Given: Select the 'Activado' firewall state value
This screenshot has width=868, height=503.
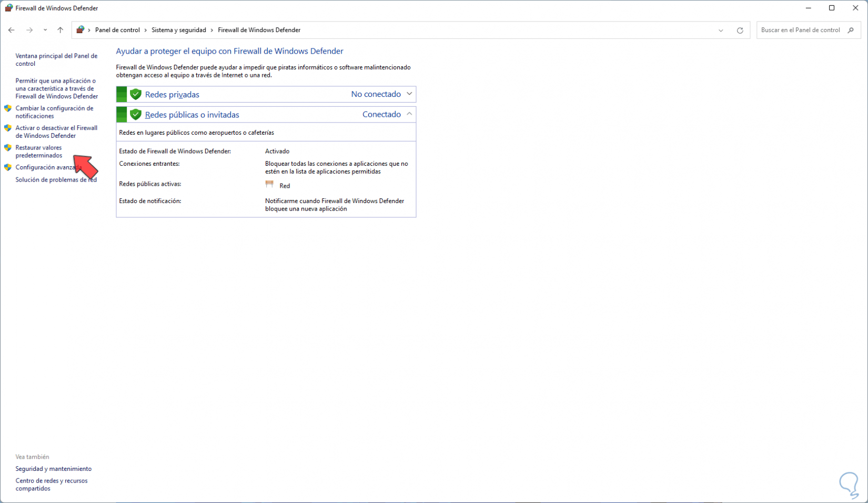Looking at the screenshot, I should tap(277, 151).
